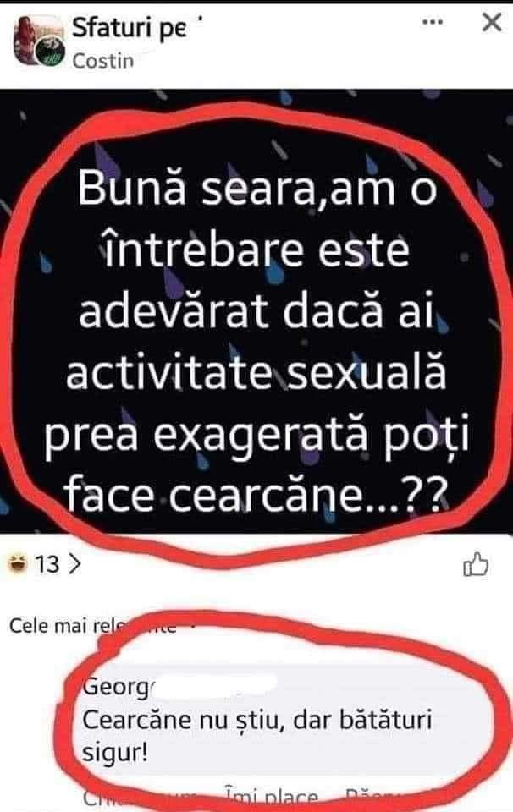Tap the laughing reaction emoji
This screenshot has width=513, height=812.
tap(17, 564)
